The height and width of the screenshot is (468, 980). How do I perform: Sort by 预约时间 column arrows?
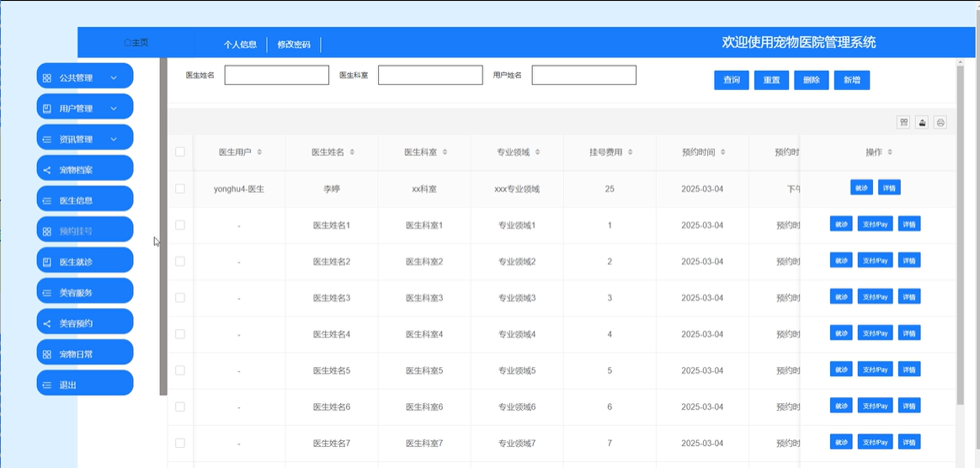pyautogui.click(x=722, y=152)
